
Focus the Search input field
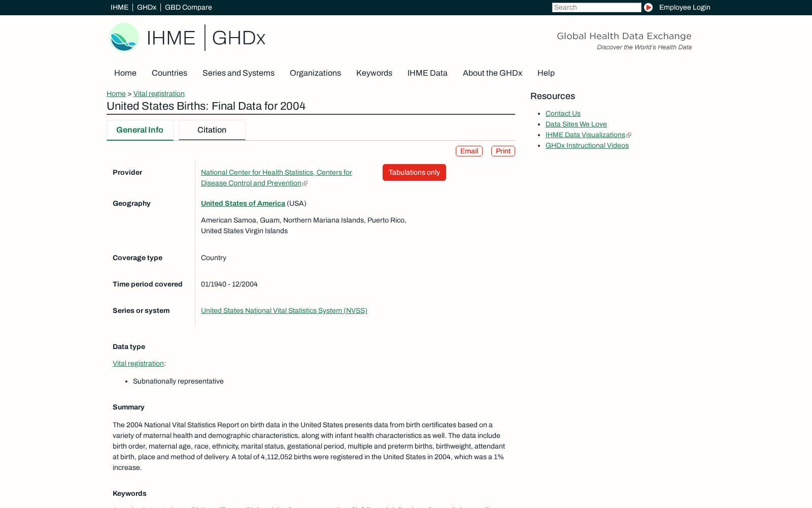point(596,7)
